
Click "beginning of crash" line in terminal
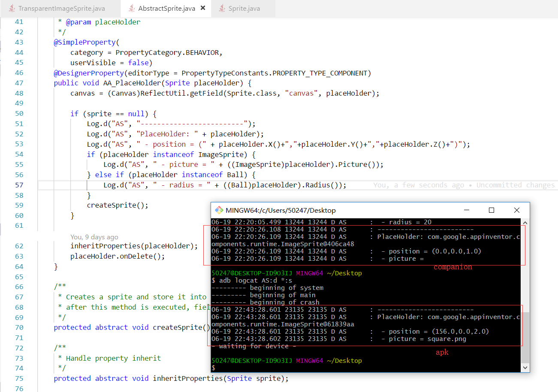pyautogui.click(x=285, y=302)
